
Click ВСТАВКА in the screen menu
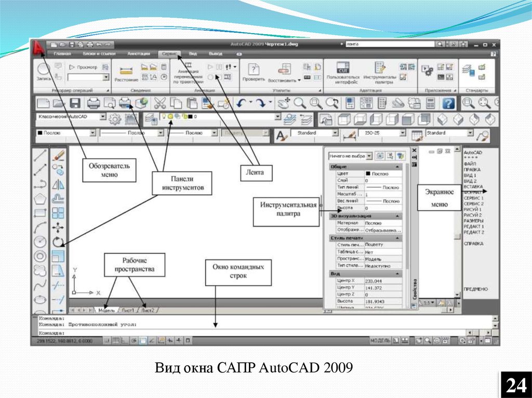point(473,186)
